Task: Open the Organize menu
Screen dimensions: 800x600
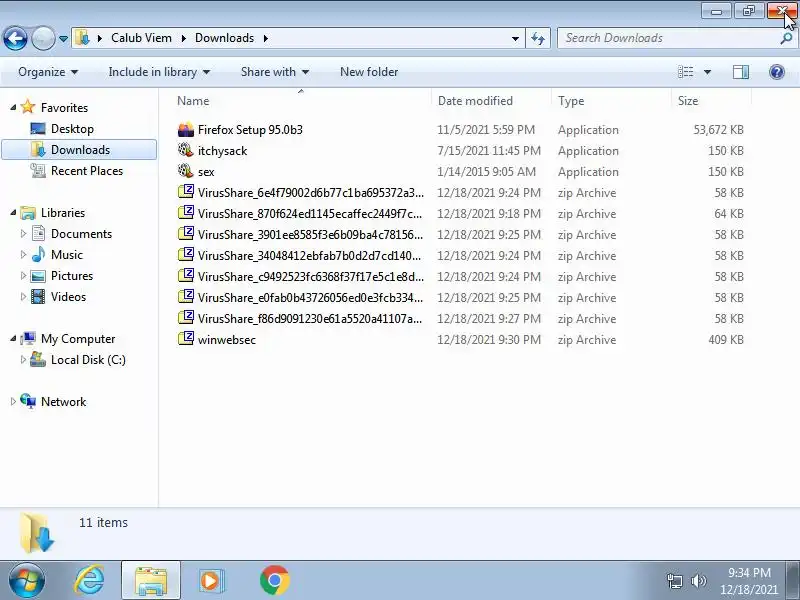Action: (48, 72)
